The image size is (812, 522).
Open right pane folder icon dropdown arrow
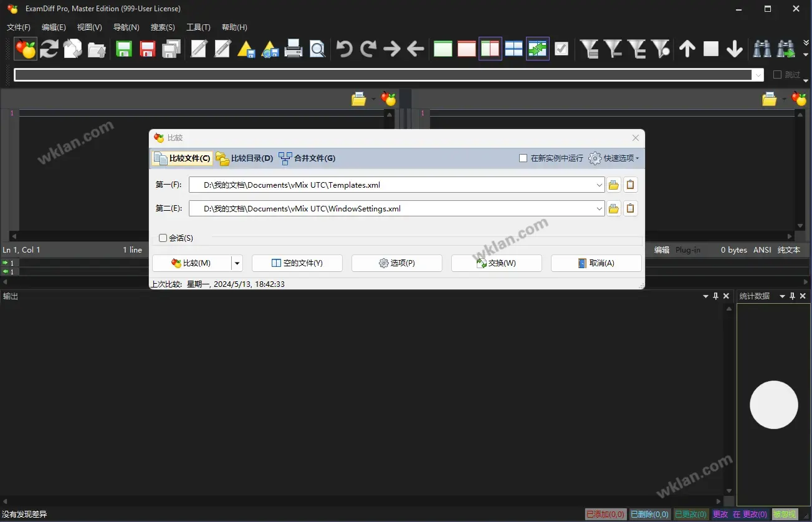click(784, 99)
